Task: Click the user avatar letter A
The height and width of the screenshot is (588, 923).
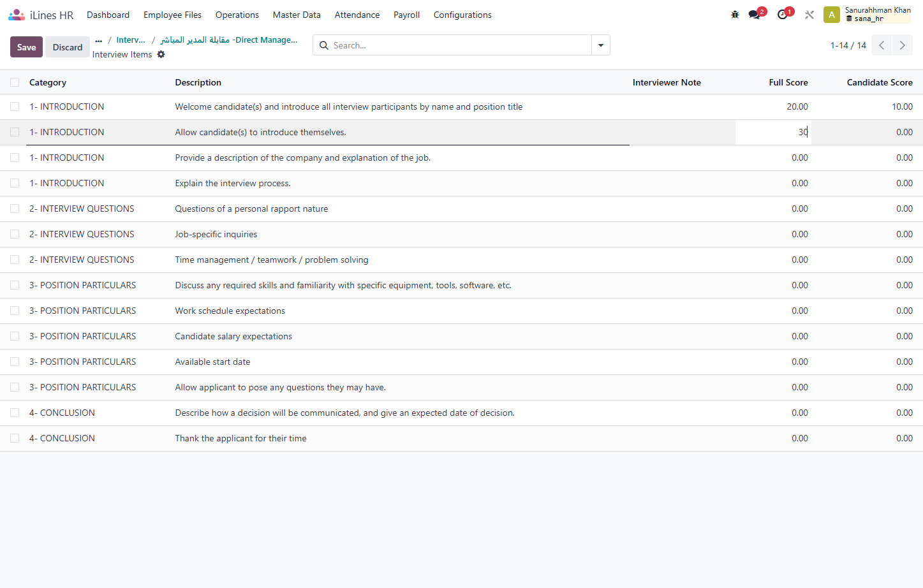Action: click(832, 15)
